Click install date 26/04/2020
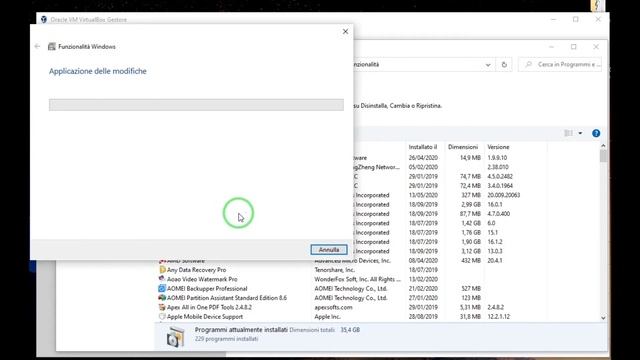 [423, 158]
